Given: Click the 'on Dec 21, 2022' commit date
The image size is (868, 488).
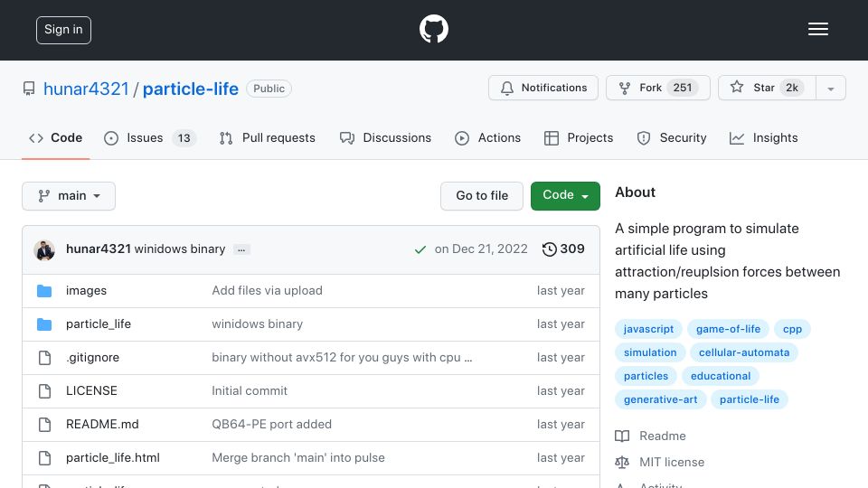Looking at the screenshot, I should pos(481,249).
